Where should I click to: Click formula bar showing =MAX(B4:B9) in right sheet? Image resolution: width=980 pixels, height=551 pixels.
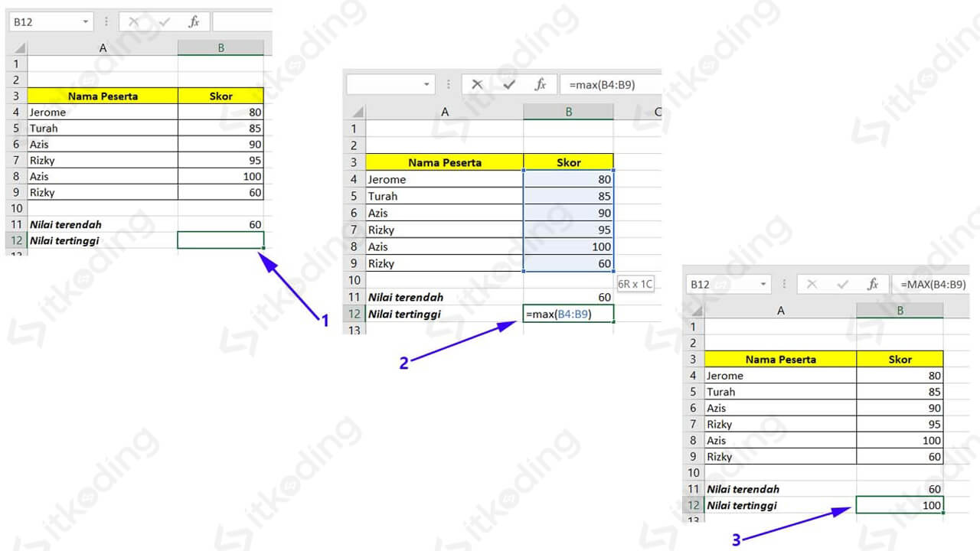931,284
